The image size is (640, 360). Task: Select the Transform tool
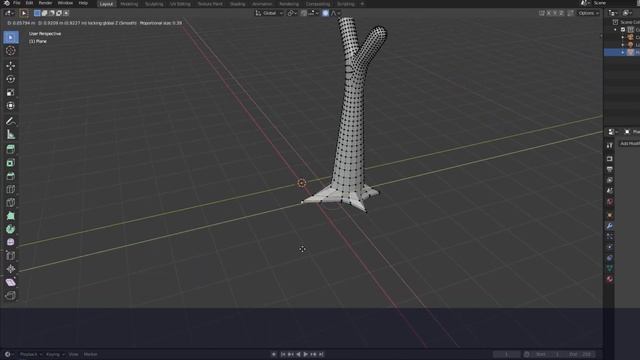pos(11,106)
